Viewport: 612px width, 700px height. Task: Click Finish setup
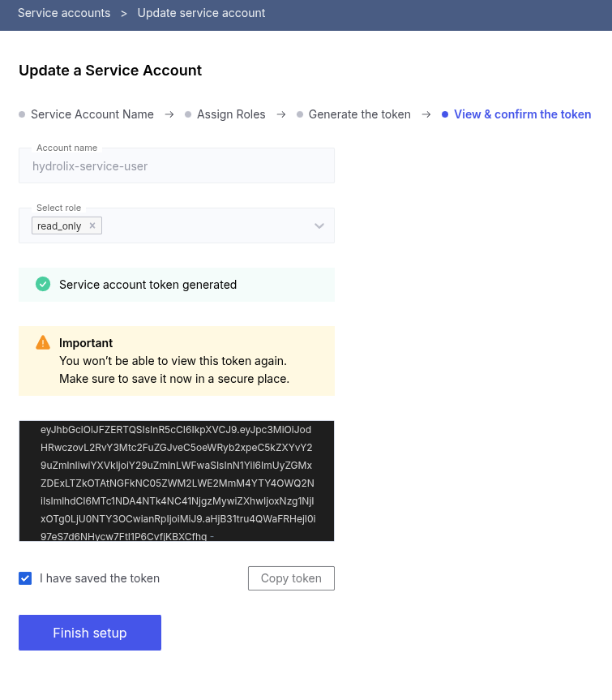point(89,633)
